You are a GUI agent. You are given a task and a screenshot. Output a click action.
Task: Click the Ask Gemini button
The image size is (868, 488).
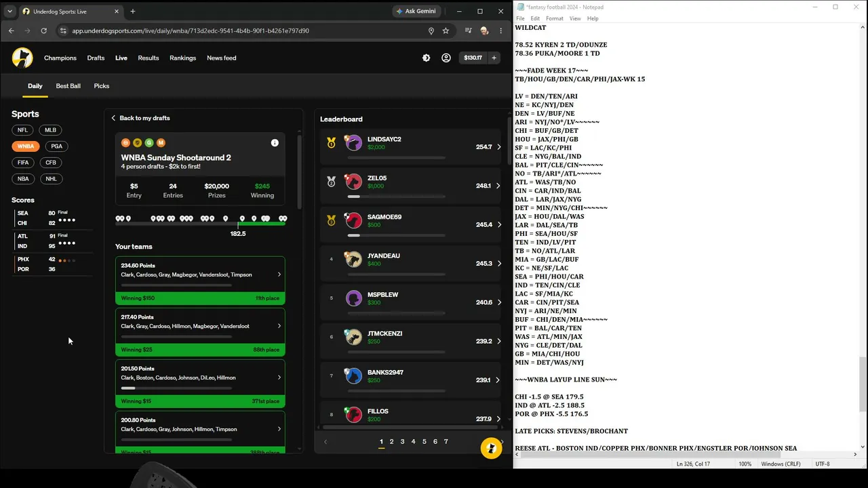click(x=417, y=12)
